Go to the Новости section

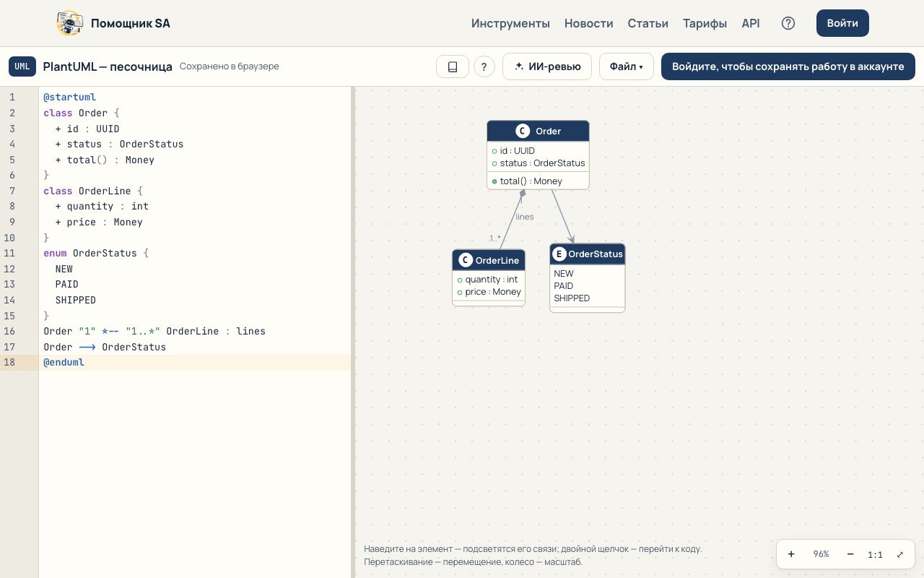tap(589, 23)
